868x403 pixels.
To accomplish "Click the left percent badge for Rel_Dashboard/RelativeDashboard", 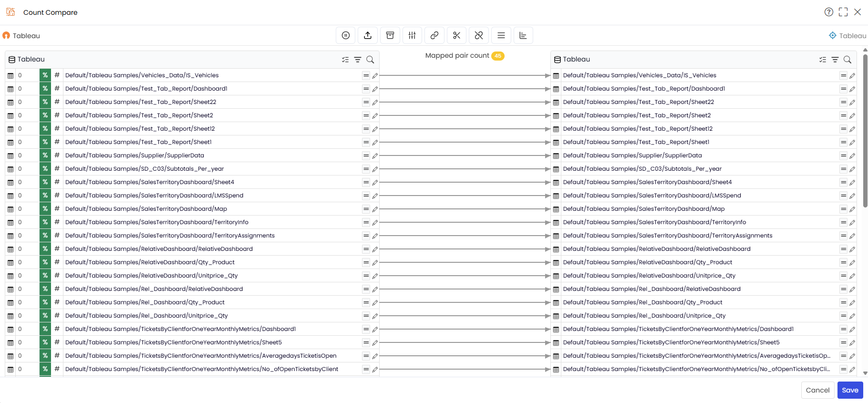I will coord(45,289).
